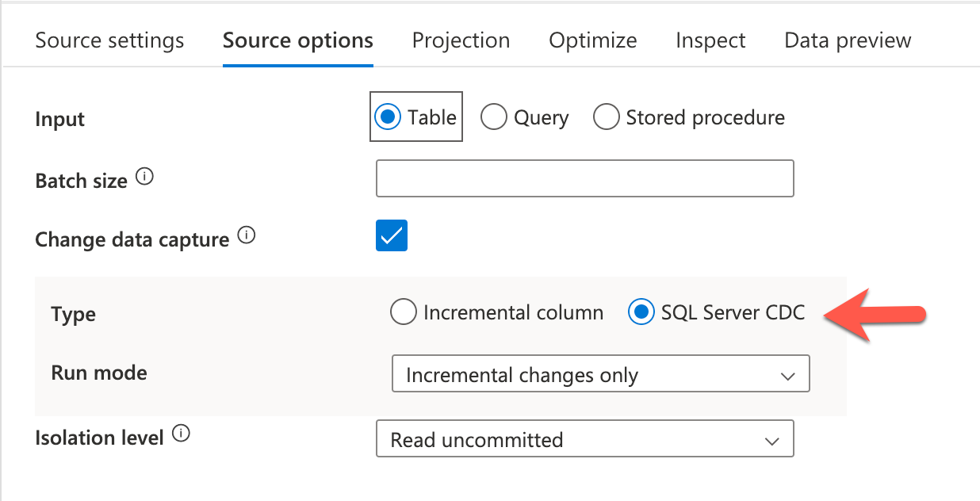Select the Source options tab
The width and height of the screenshot is (980, 501).
click(297, 40)
